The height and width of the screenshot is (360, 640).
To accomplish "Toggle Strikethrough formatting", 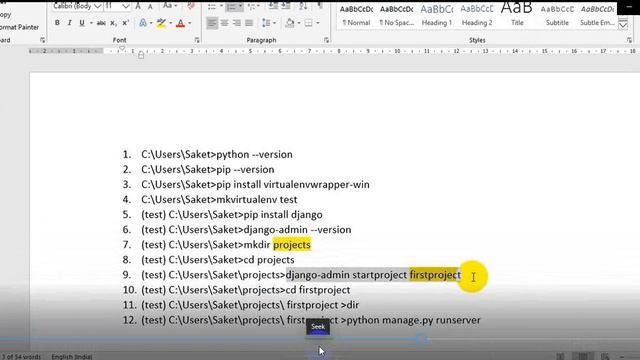I will 101,23.
